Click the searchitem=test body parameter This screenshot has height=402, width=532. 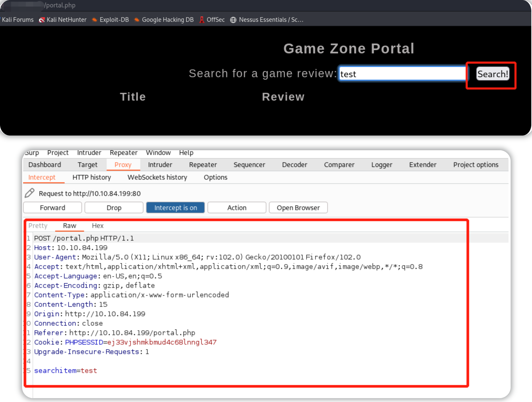[x=65, y=370]
